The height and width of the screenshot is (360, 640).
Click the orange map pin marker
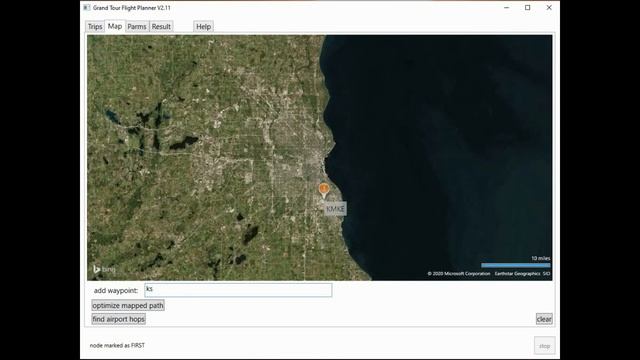(x=324, y=190)
